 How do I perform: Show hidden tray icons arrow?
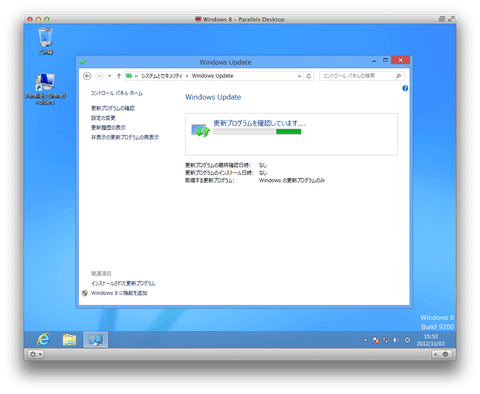click(x=365, y=340)
